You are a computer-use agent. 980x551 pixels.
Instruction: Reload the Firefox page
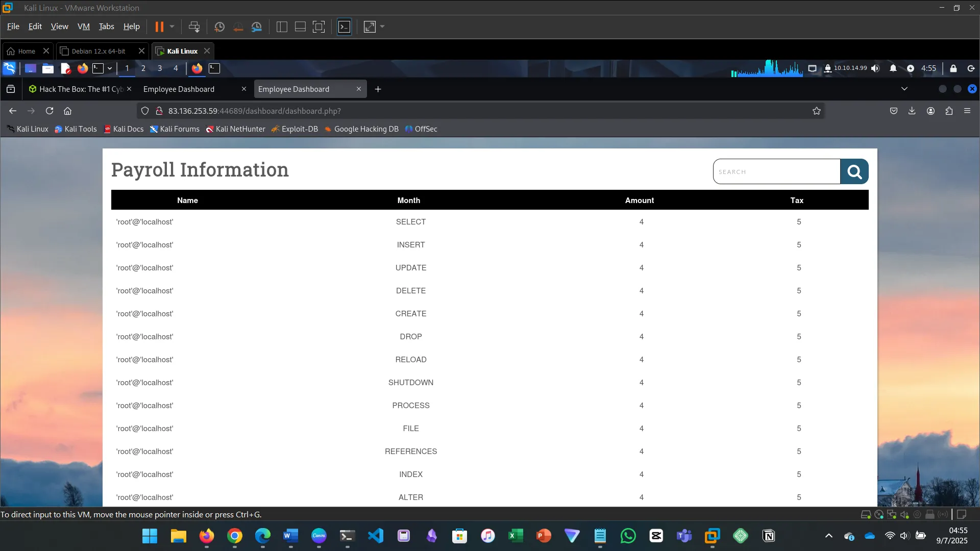[50, 111]
